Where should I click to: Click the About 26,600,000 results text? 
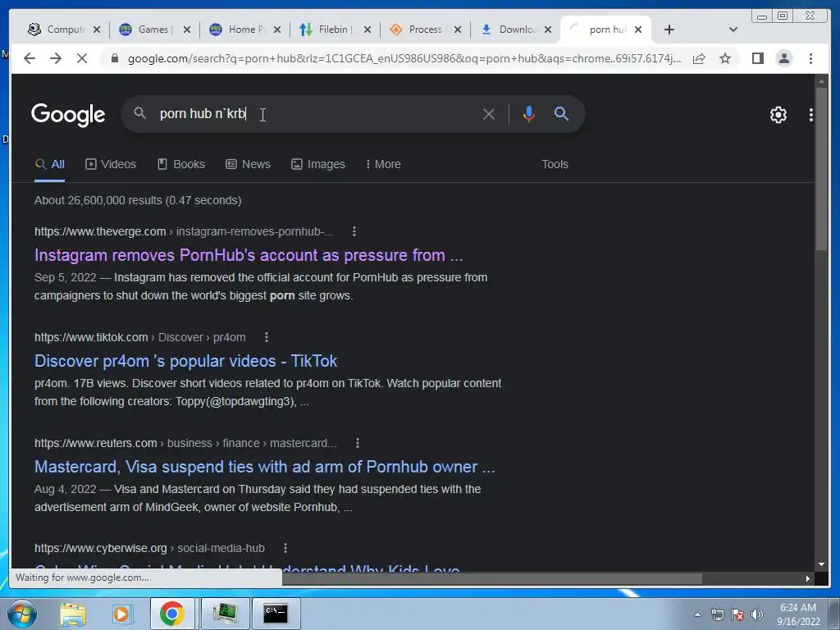pyautogui.click(x=138, y=200)
